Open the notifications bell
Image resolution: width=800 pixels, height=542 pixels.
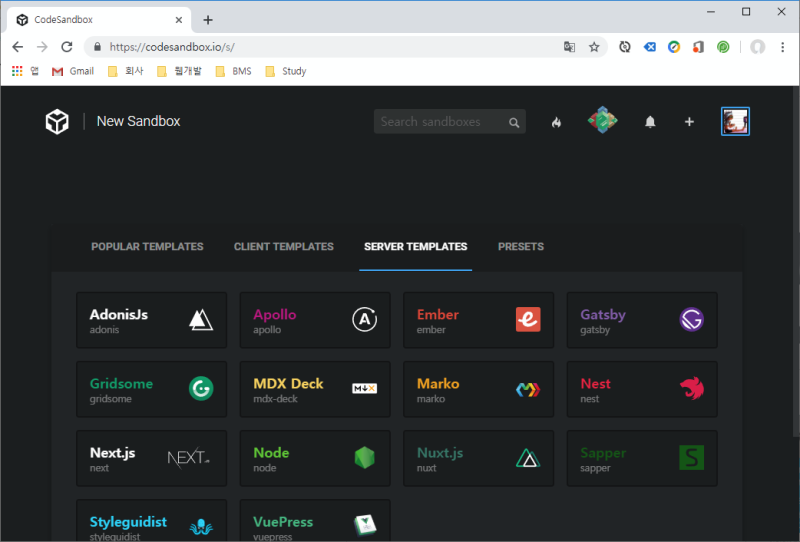click(650, 122)
